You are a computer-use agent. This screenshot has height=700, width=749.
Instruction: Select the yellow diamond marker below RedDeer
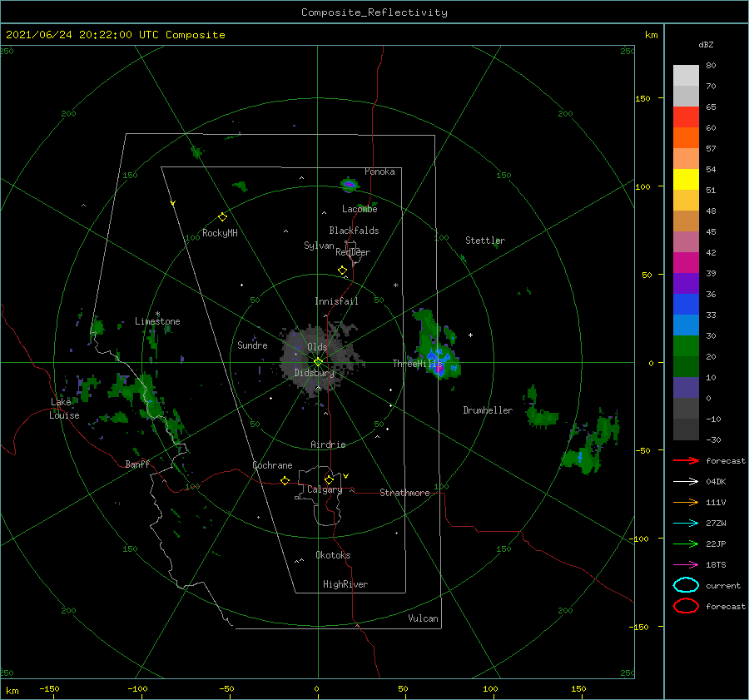(343, 271)
